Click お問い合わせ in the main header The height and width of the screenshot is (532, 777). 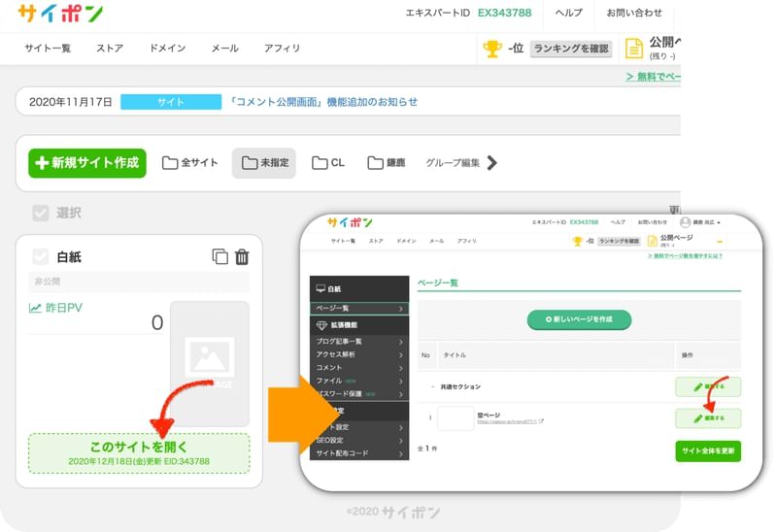pos(634,13)
